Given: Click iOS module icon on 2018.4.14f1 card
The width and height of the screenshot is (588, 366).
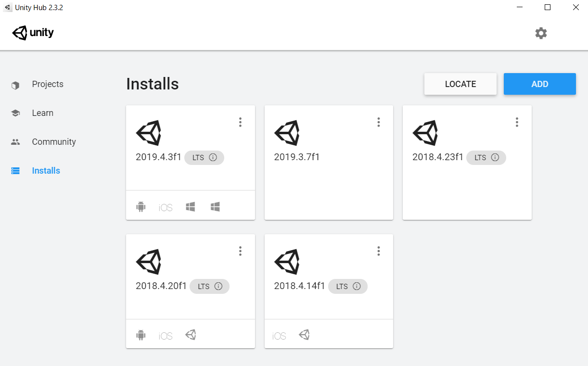Looking at the screenshot, I should (x=279, y=336).
